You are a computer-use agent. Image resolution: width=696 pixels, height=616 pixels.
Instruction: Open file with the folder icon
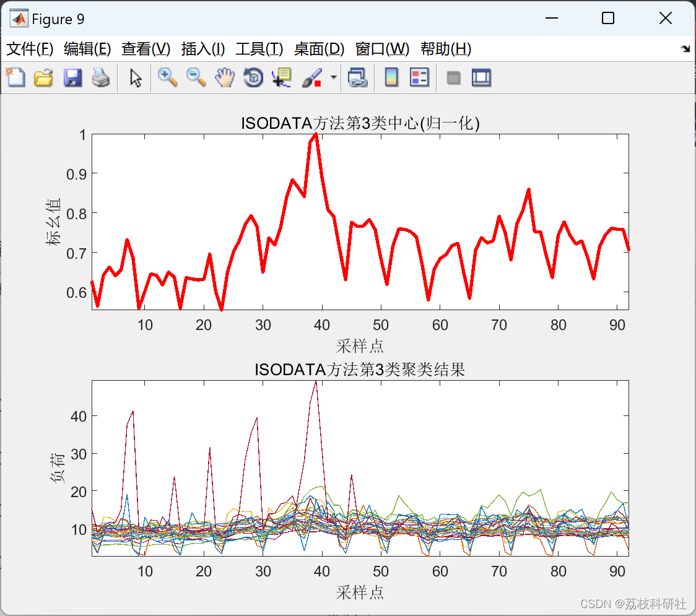pos(43,77)
